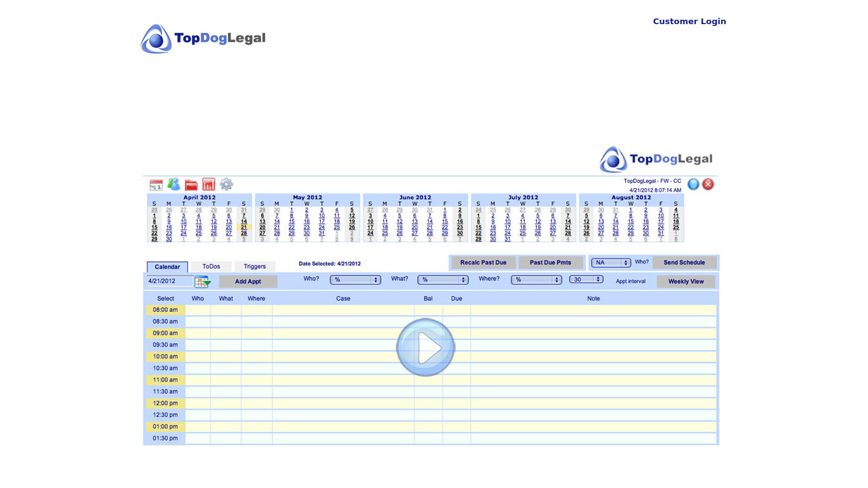Click the Past Due Pmts button
The image size is (868, 488).
click(550, 262)
